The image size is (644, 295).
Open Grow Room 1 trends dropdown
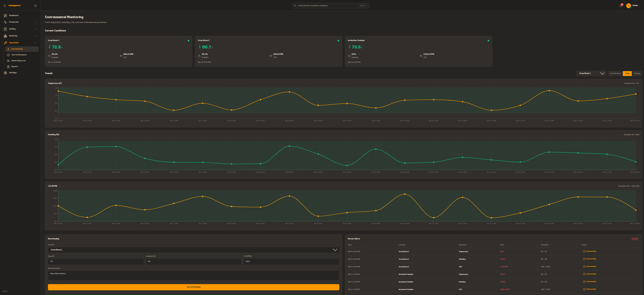pyautogui.click(x=591, y=74)
